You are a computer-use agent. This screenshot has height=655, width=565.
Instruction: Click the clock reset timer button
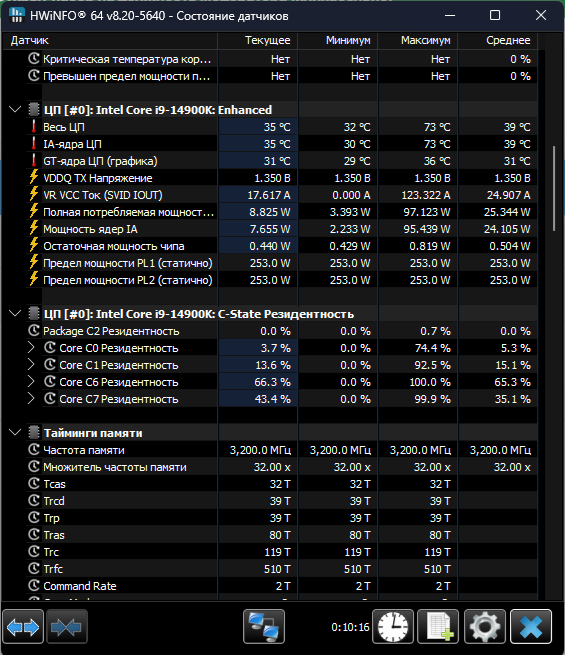pos(393,627)
